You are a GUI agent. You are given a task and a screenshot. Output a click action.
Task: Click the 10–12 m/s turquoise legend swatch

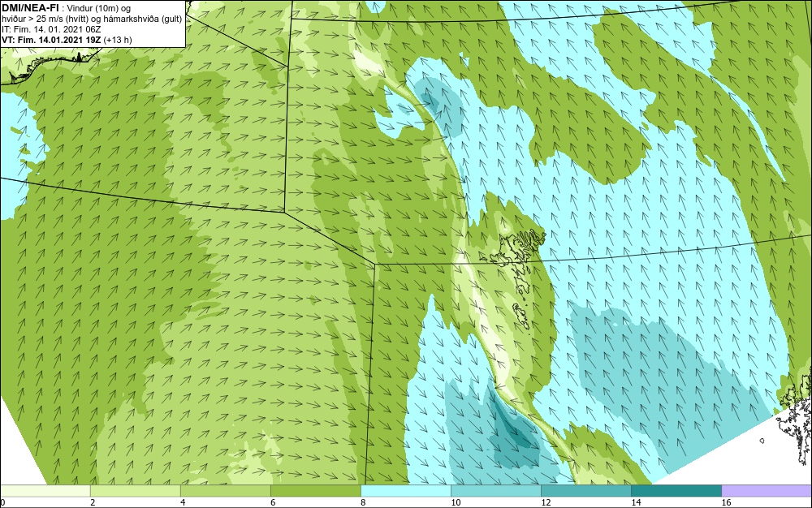point(495,491)
